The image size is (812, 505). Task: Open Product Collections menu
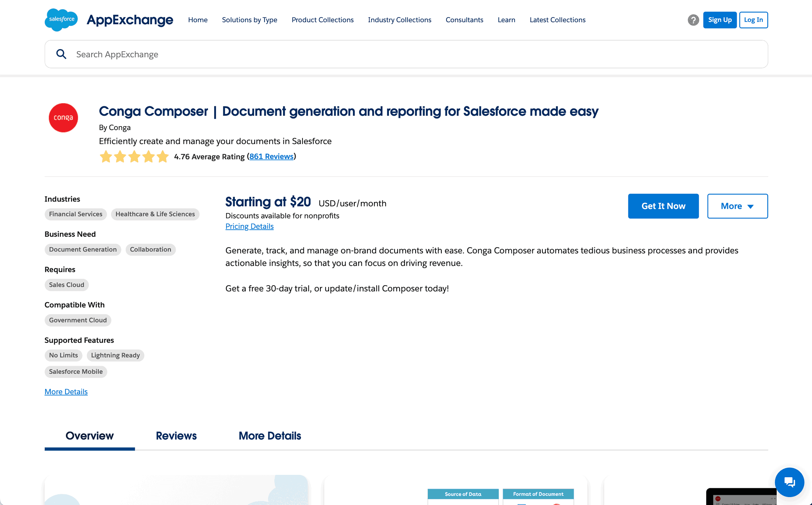tap(323, 20)
